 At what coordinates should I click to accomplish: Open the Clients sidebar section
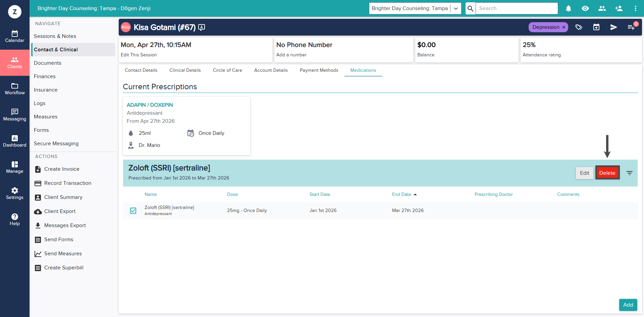tap(15, 63)
